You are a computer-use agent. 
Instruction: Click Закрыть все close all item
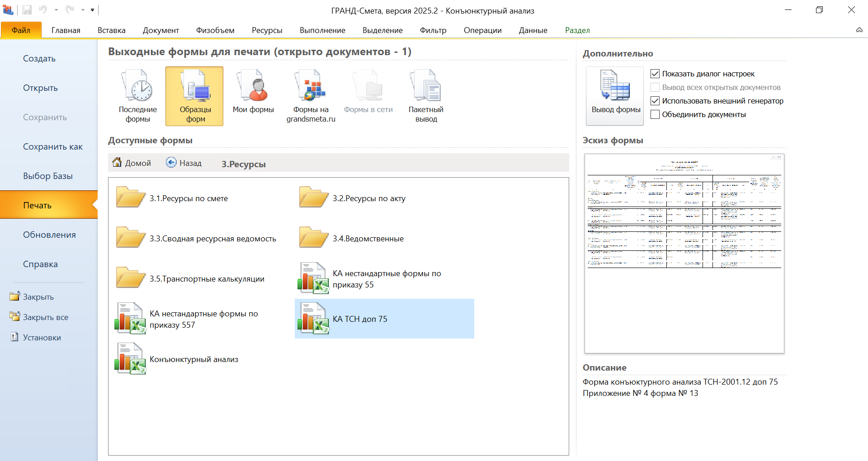[x=39, y=317]
